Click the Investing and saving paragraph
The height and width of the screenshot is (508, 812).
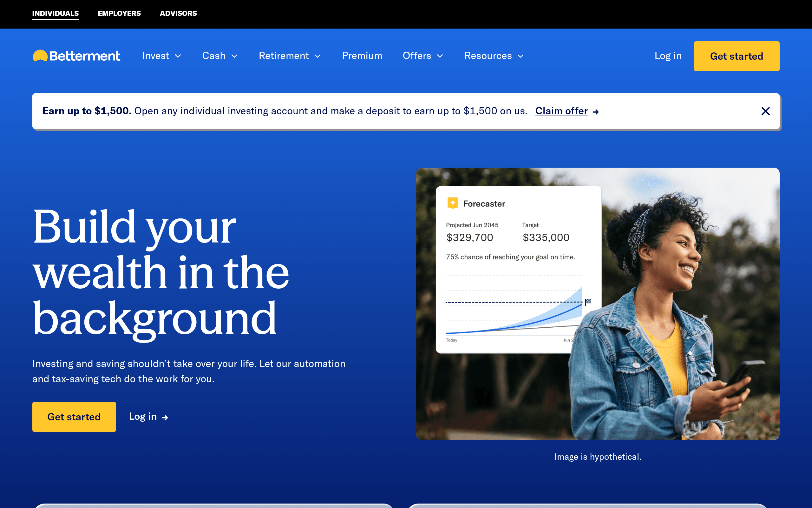(189, 371)
